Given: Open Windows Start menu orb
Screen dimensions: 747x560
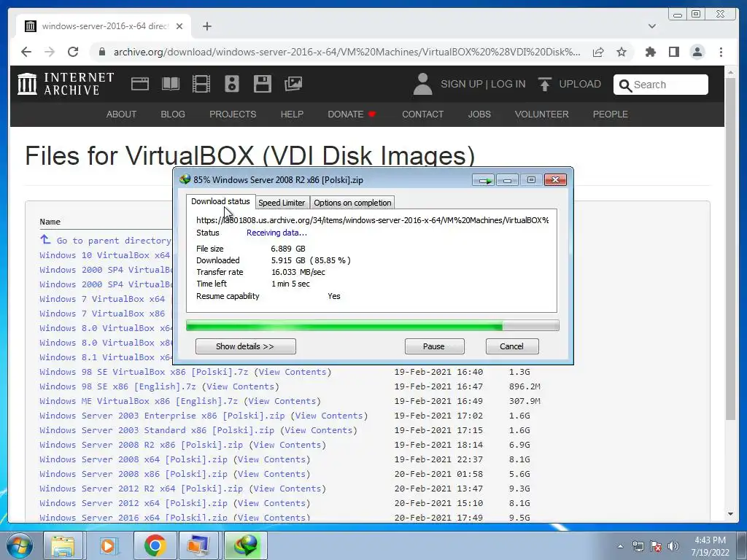Looking at the screenshot, I should (19, 545).
